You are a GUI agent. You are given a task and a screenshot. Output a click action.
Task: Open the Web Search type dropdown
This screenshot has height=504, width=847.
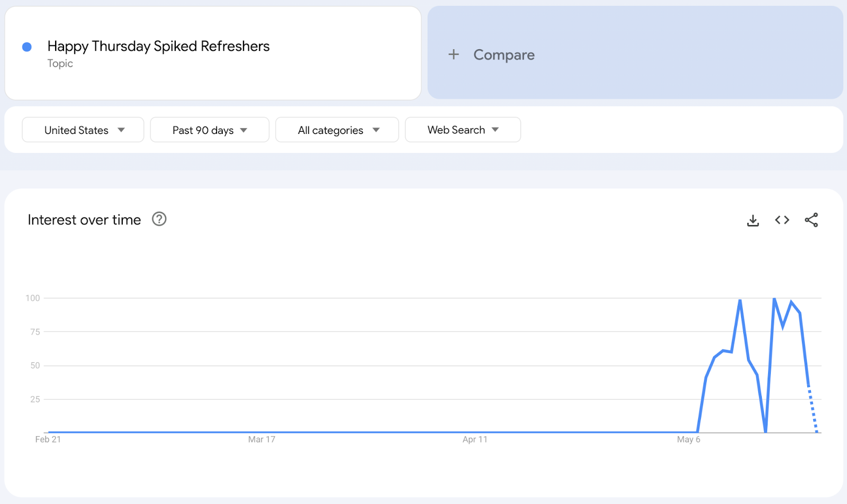[x=463, y=130]
